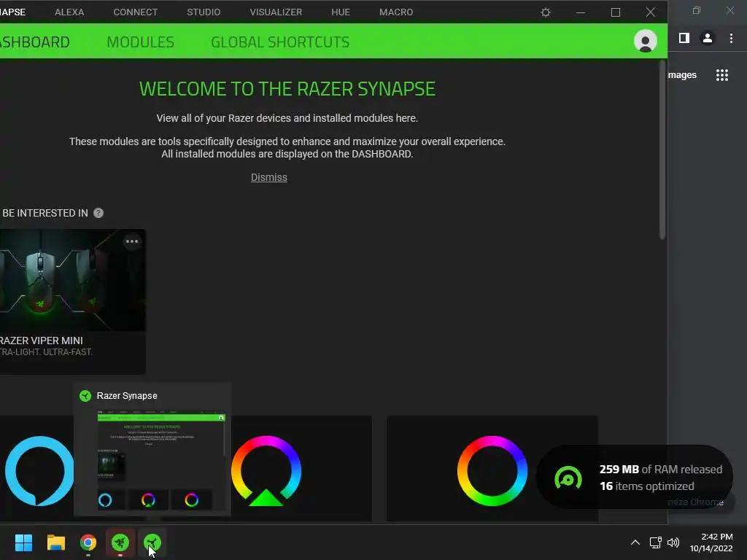The width and height of the screenshot is (747, 560).
Task: Click the question mark help icon
Action: tap(98, 213)
